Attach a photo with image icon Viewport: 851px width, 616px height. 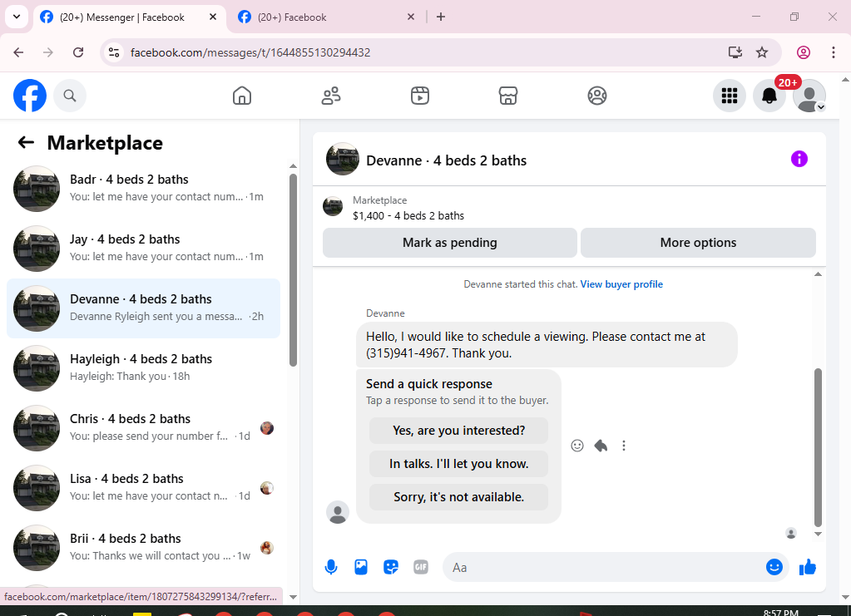pos(361,567)
